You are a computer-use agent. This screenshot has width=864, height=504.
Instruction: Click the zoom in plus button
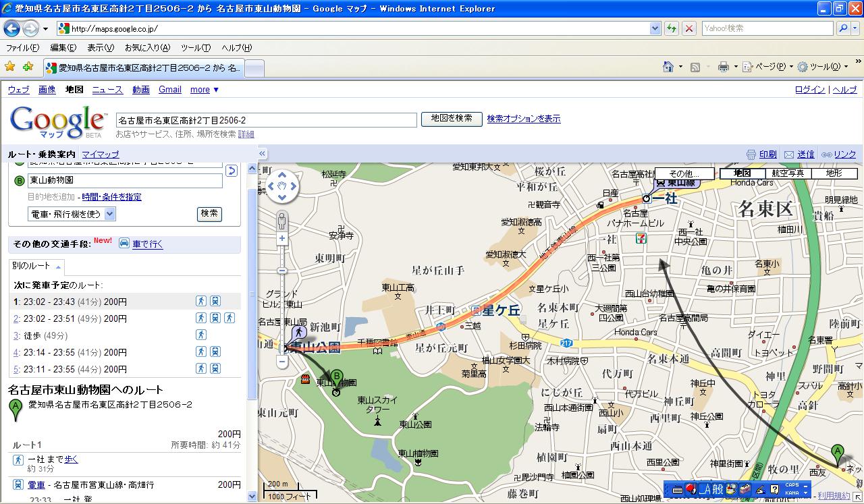[x=282, y=238]
